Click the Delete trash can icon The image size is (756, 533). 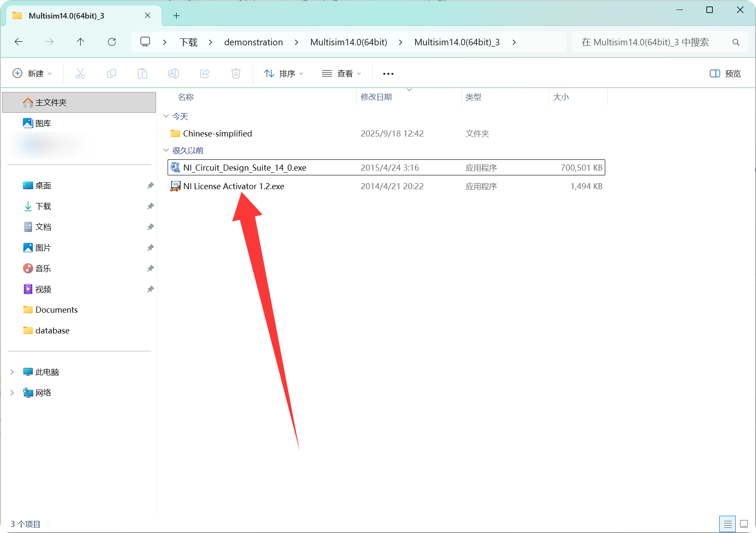[236, 73]
